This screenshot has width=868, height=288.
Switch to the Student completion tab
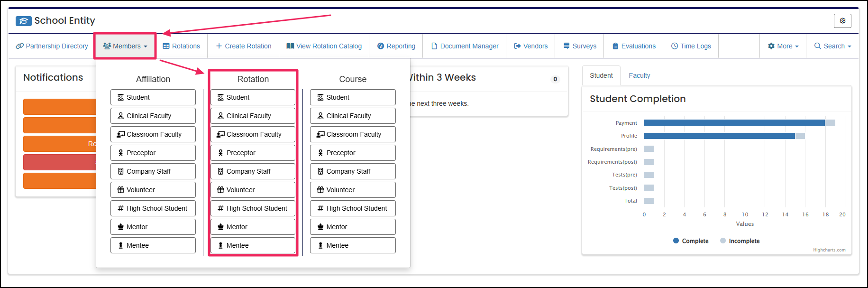click(601, 75)
